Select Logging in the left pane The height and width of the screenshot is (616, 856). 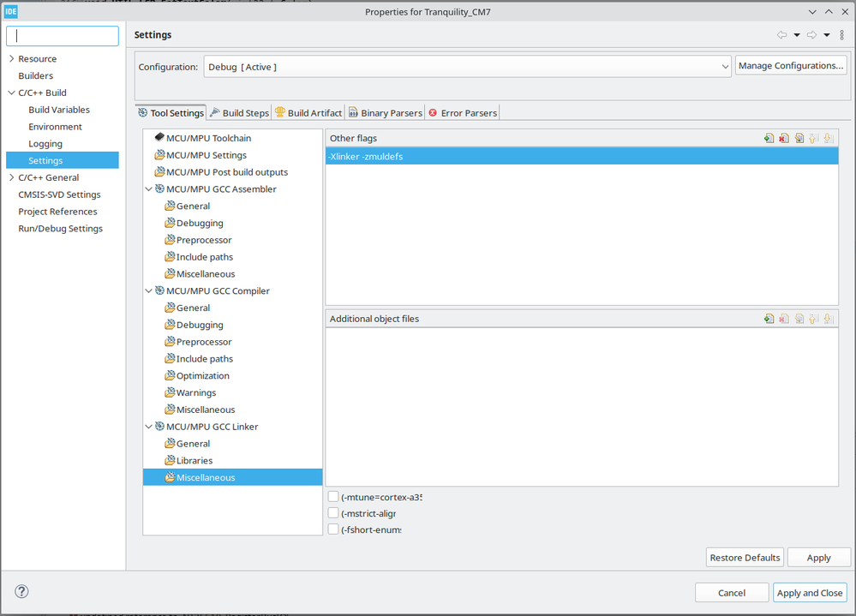coord(45,143)
